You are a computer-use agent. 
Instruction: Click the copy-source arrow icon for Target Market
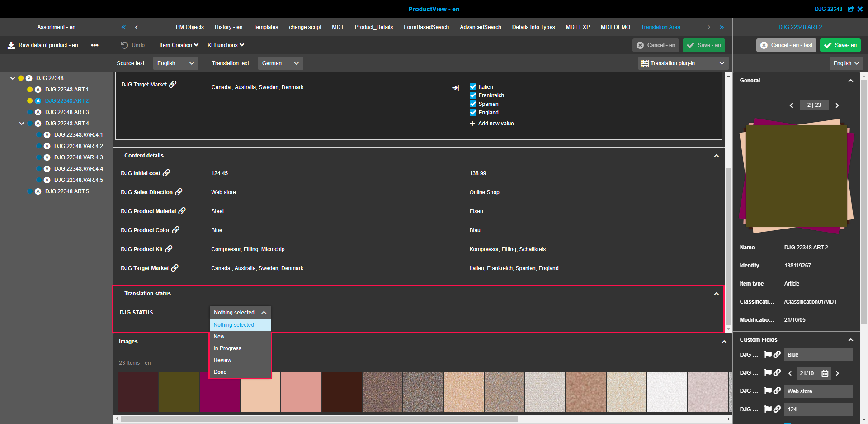pos(455,88)
